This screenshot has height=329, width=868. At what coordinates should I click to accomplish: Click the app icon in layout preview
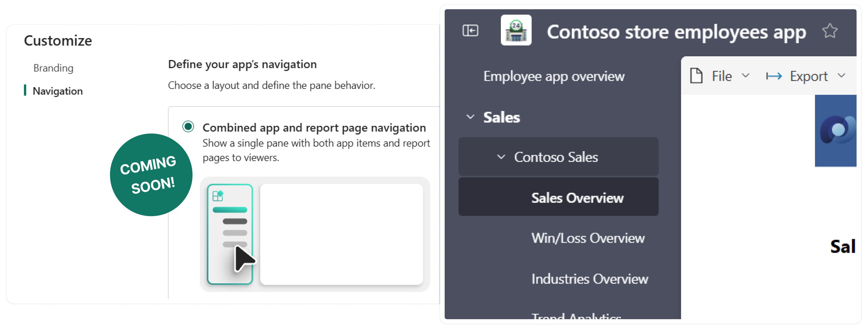tap(218, 196)
